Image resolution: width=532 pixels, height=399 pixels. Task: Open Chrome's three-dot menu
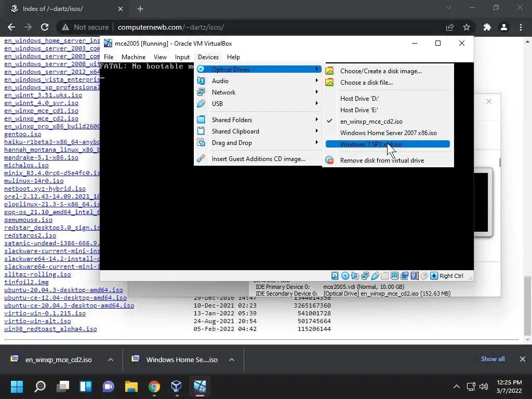(x=521, y=27)
